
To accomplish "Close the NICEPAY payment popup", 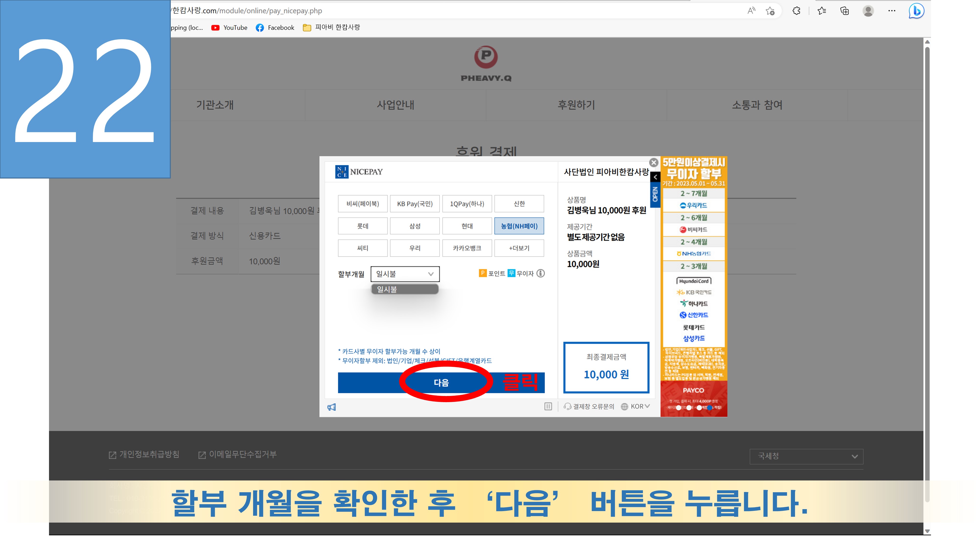I will point(654,163).
